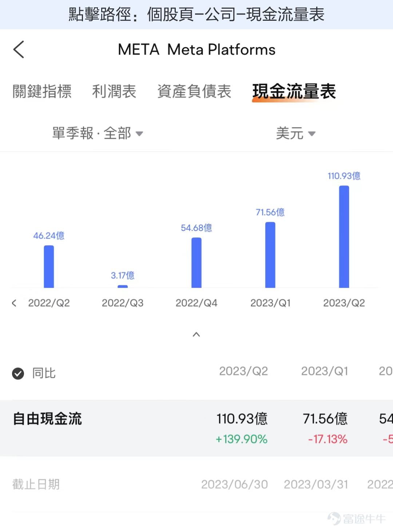Click the 110.93億 value in the table
The height and width of the screenshot is (532, 393).
coord(242,419)
